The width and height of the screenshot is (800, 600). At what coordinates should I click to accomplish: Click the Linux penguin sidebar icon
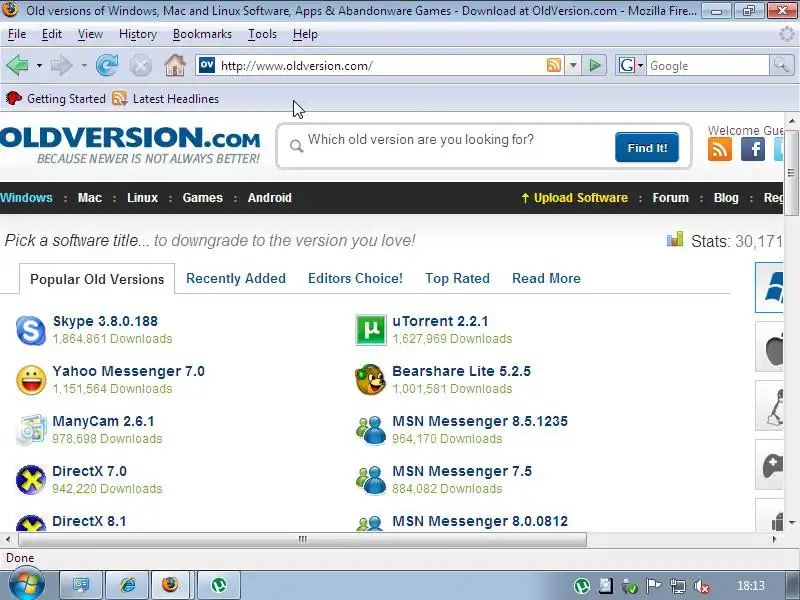[769, 406]
